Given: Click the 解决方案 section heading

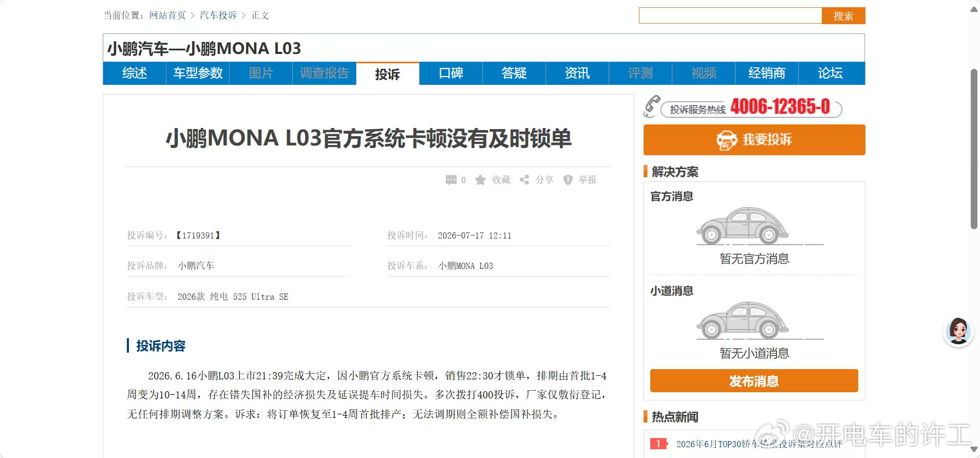Looking at the screenshot, I should click(675, 172).
